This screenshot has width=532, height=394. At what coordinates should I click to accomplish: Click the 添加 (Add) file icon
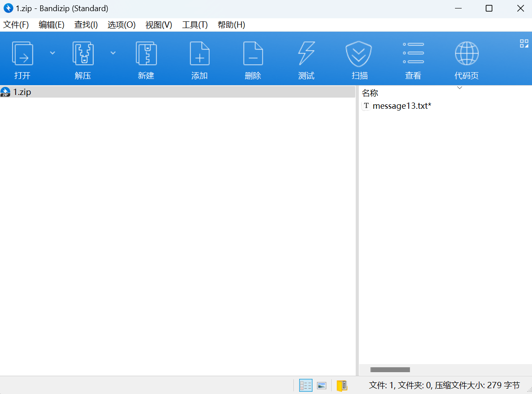tap(199, 53)
